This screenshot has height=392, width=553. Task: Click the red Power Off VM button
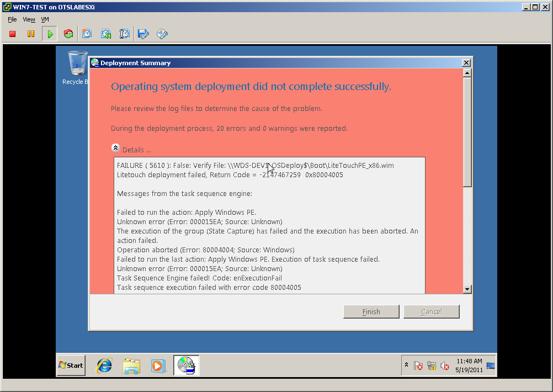pos(13,34)
